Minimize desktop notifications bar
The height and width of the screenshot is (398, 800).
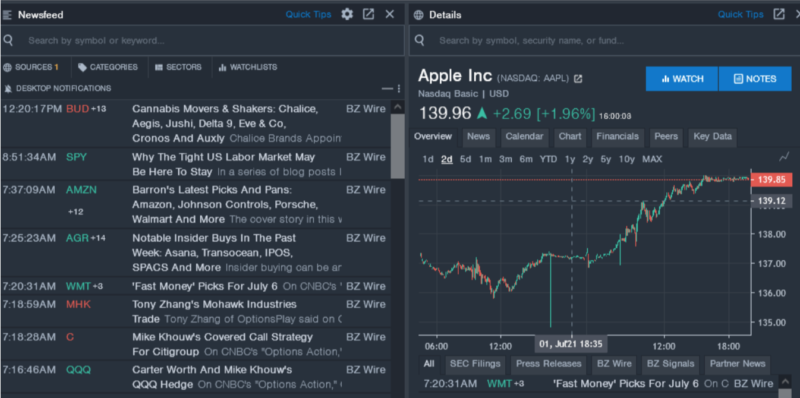[387, 89]
